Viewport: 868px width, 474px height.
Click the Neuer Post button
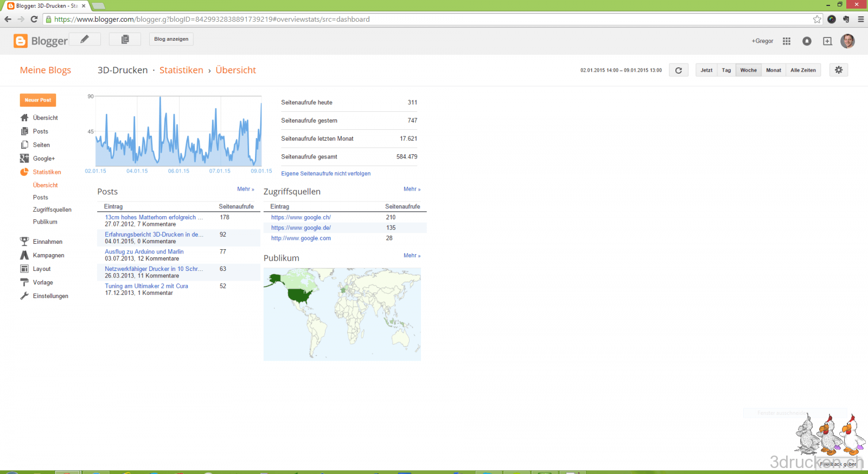tap(38, 100)
